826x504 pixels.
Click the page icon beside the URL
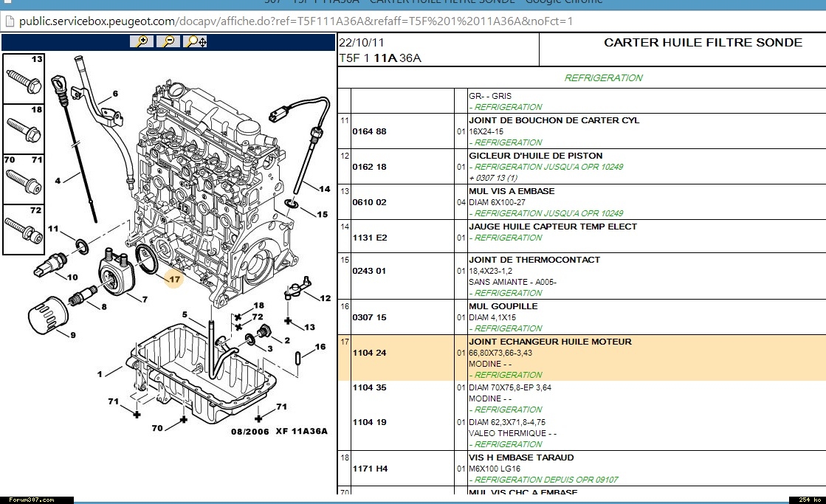click(8, 21)
